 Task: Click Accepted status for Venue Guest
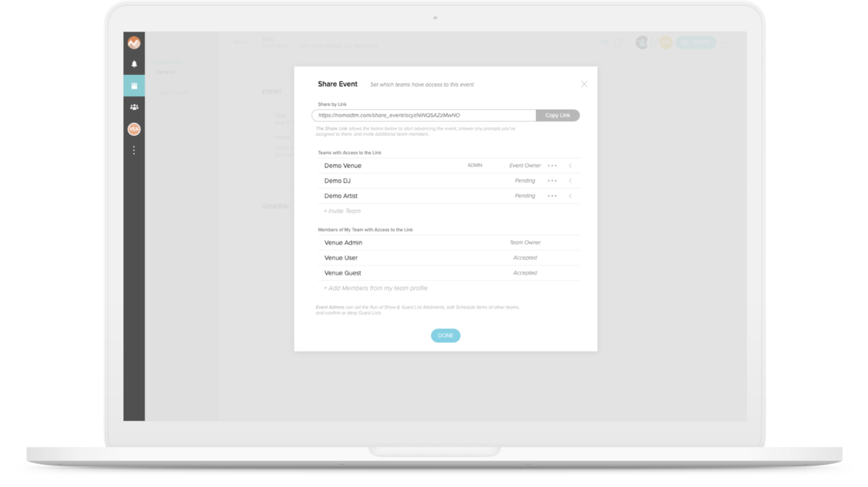pos(525,273)
